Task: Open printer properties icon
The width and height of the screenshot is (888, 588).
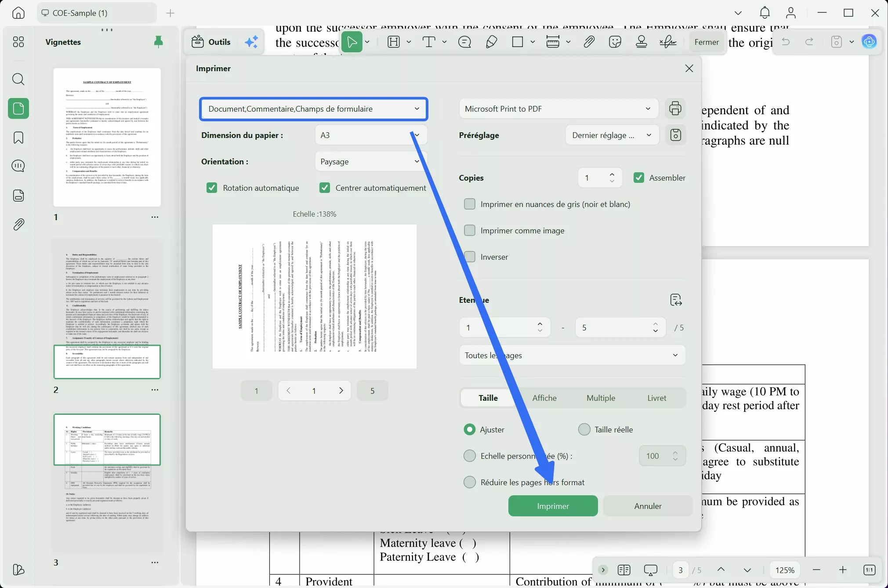Action: click(675, 108)
